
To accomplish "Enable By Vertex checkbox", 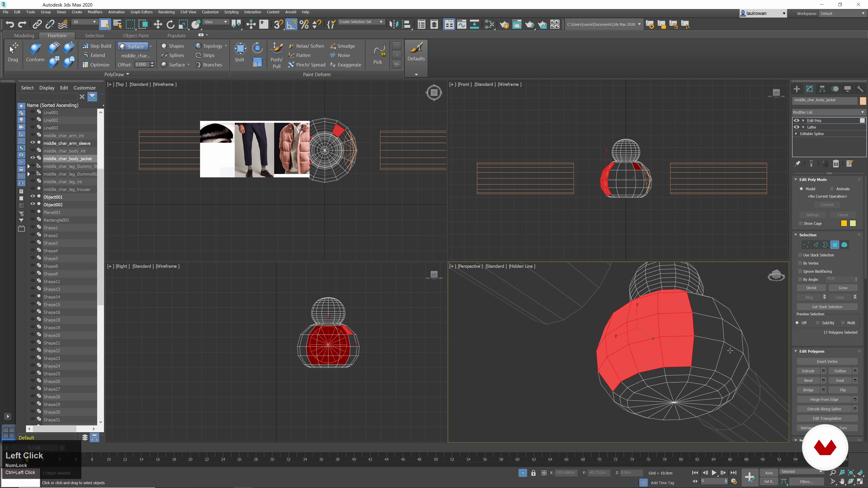I will [x=800, y=263].
